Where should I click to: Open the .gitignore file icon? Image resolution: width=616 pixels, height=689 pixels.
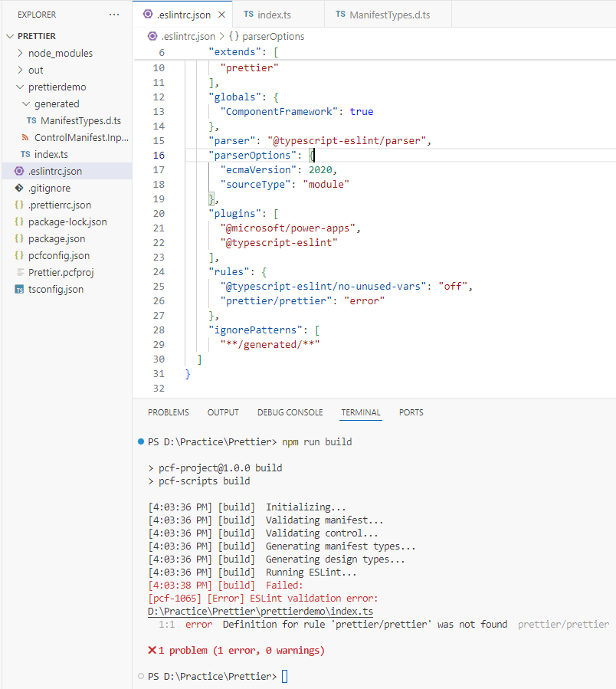(x=19, y=188)
